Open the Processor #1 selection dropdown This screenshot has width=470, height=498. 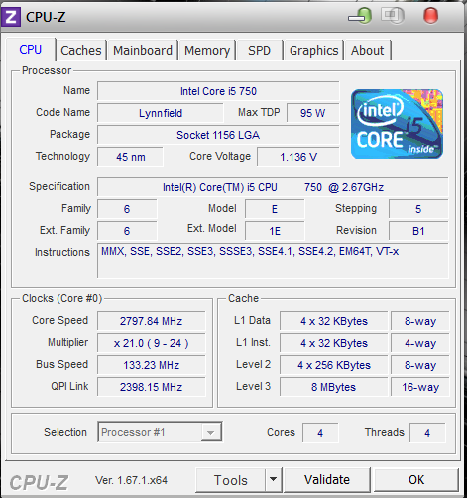160,432
